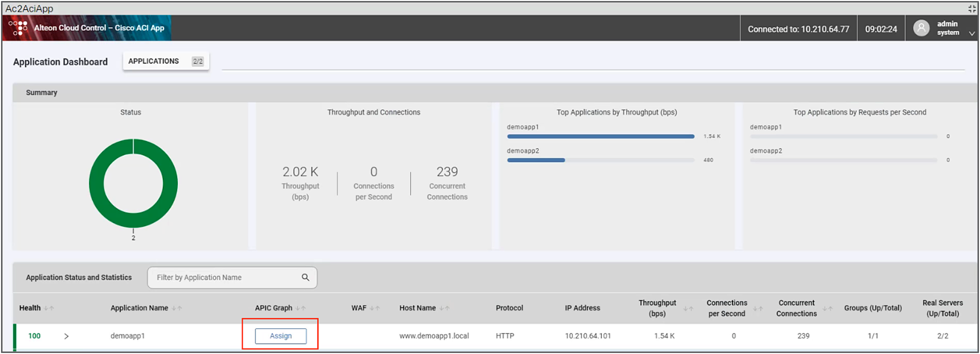980x354 pixels.
Task: Select the APPLICATIONS tab
Action: pyautogui.click(x=166, y=61)
